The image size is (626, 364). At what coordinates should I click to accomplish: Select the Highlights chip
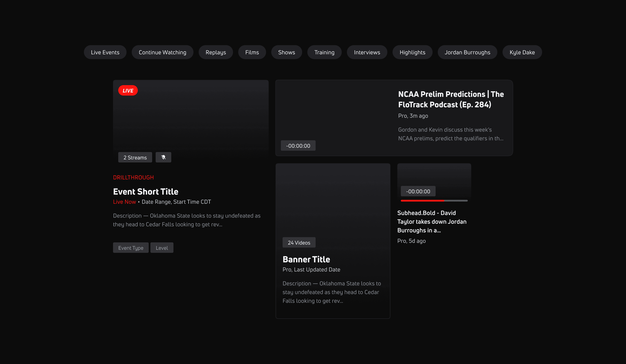[x=412, y=52]
